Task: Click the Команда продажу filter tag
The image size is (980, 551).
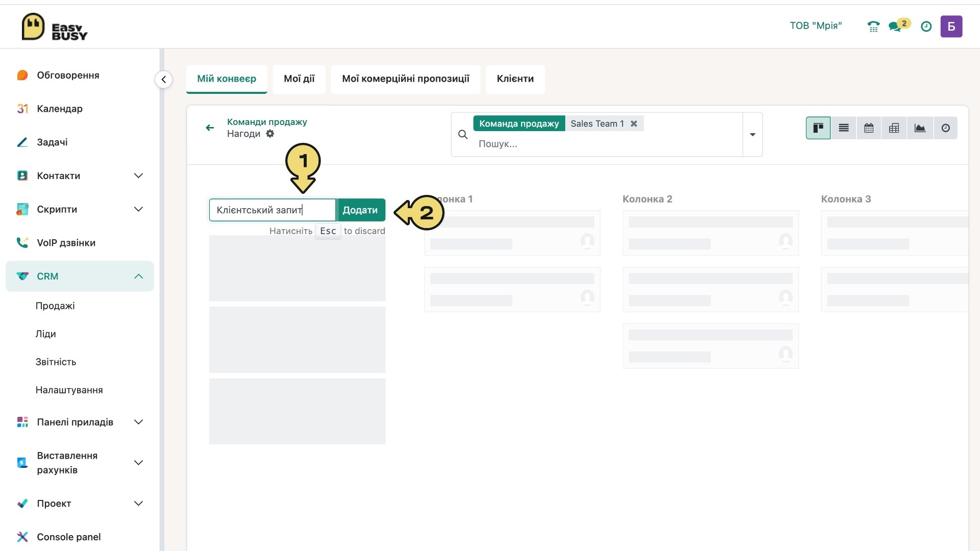Action: pyautogui.click(x=519, y=123)
